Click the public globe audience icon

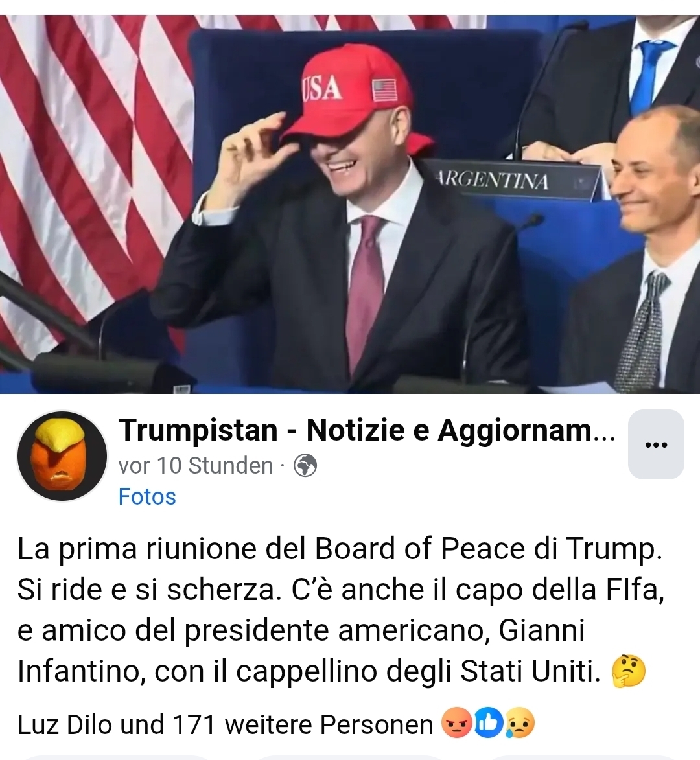click(306, 466)
